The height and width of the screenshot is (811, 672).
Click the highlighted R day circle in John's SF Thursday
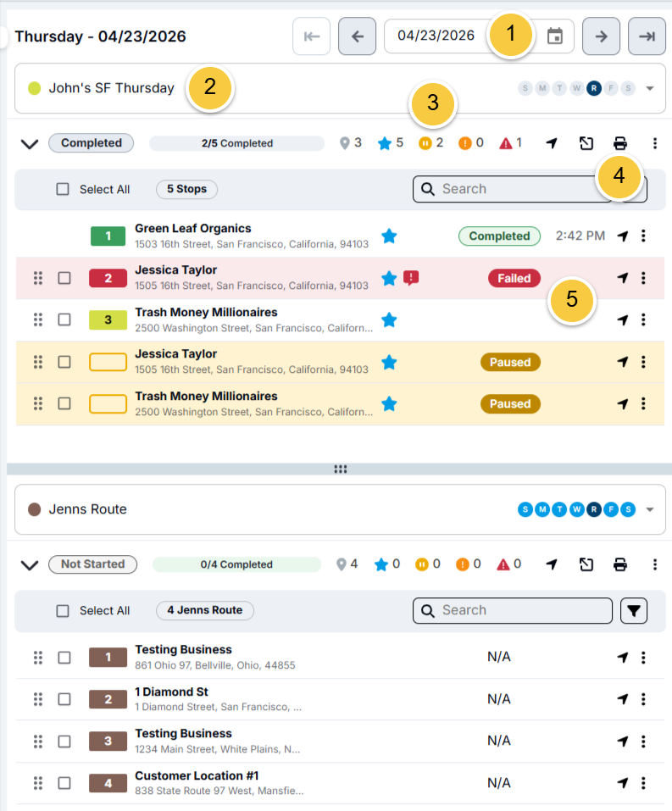594,88
